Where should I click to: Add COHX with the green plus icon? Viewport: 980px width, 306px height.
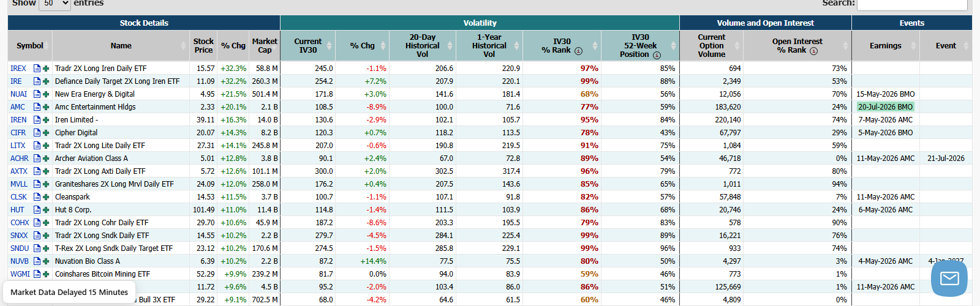[46, 223]
